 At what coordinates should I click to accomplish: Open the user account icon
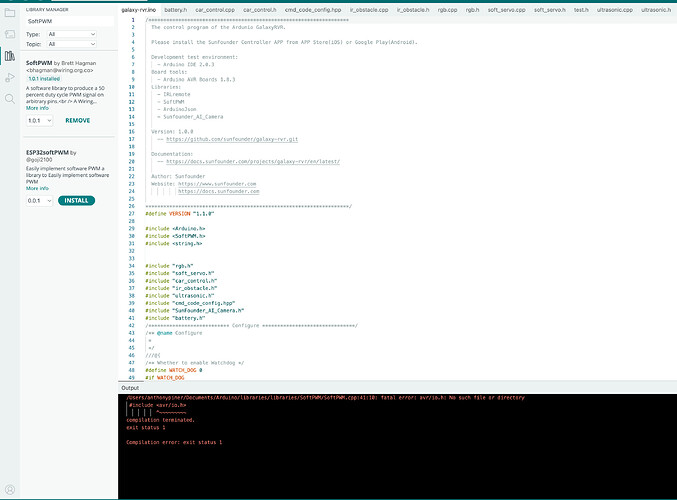point(10,489)
